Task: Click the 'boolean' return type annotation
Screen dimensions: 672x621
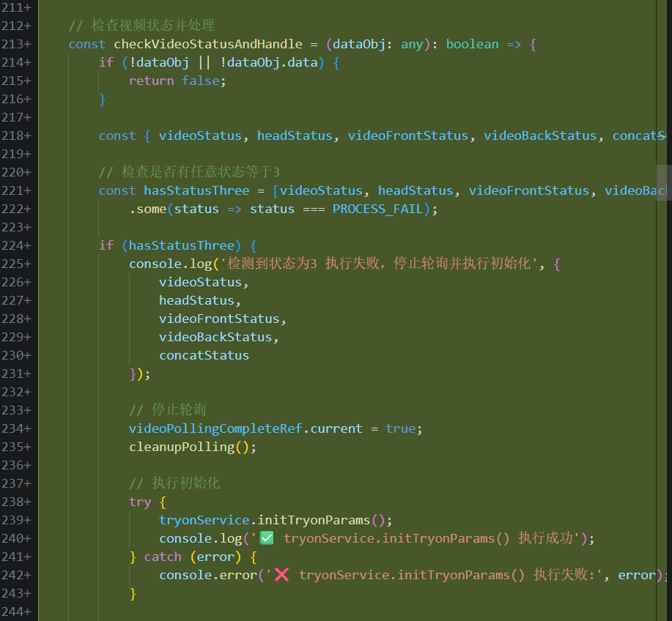Action: (x=472, y=44)
